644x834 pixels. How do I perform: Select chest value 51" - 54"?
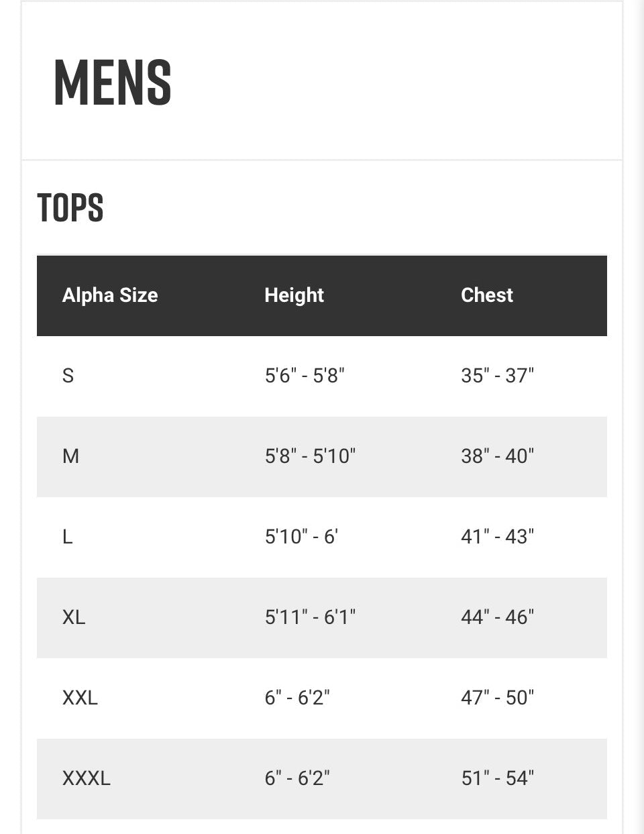point(498,778)
